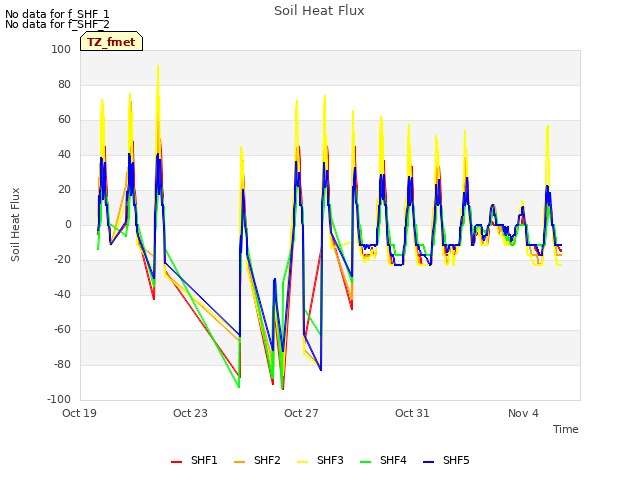Click the Oct 27 x-axis label
Viewport: 640px width, 480px height.
point(301,413)
